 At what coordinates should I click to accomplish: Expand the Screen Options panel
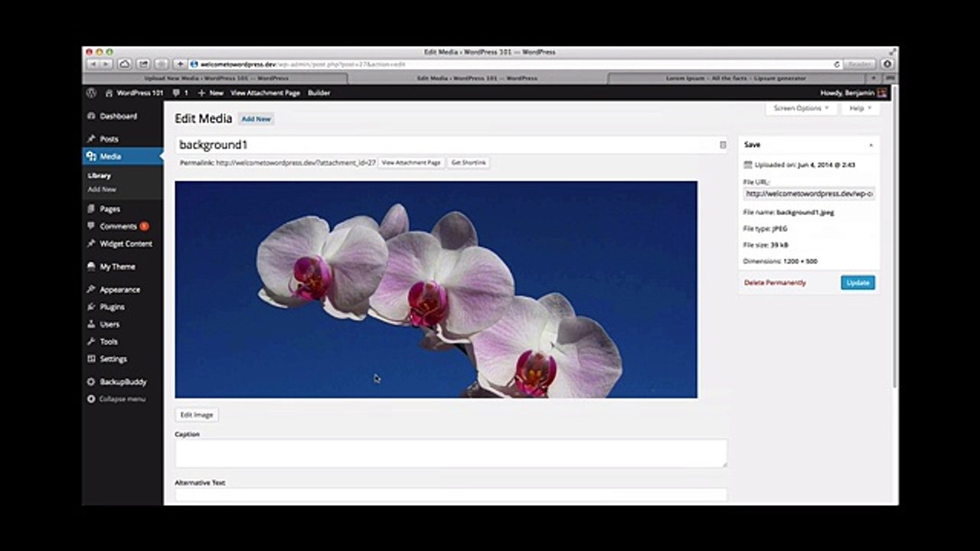[x=801, y=109]
